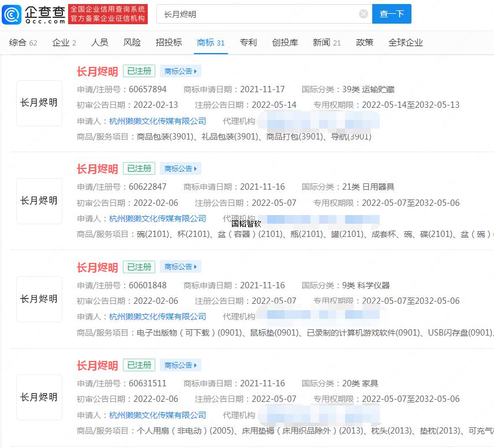This screenshot has height=448, width=494.
Task: Select the text 国际分类：9类 科学仪器
Action: pos(346,285)
